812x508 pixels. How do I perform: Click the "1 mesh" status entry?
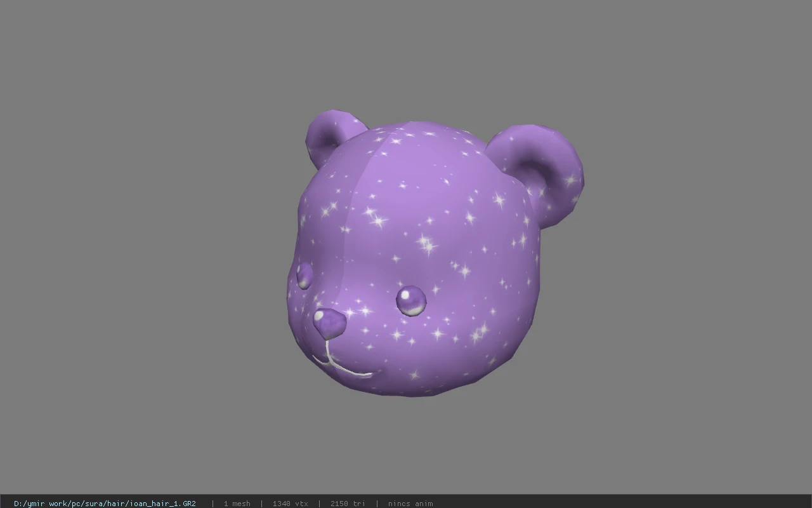[237, 504]
